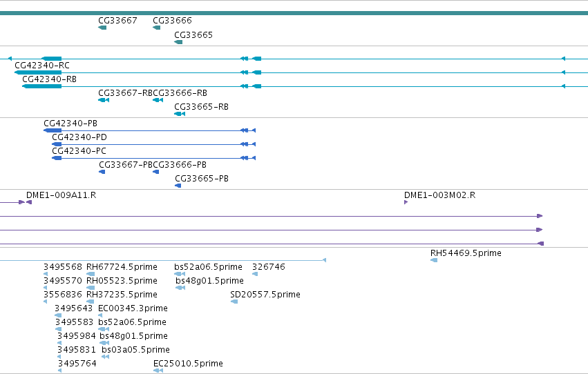The height and width of the screenshot is (374, 588).
Task: Open the SD20557.5prime EST label
Action: click(x=265, y=295)
